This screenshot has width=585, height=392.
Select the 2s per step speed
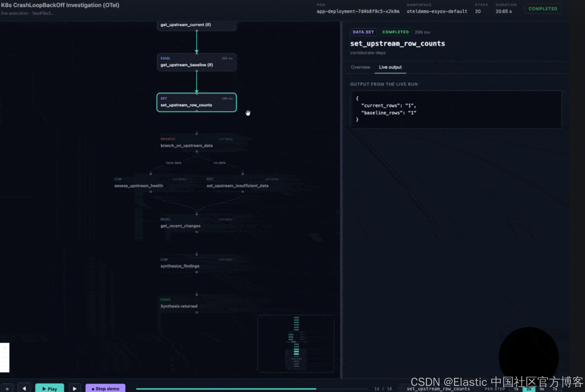pos(529,389)
